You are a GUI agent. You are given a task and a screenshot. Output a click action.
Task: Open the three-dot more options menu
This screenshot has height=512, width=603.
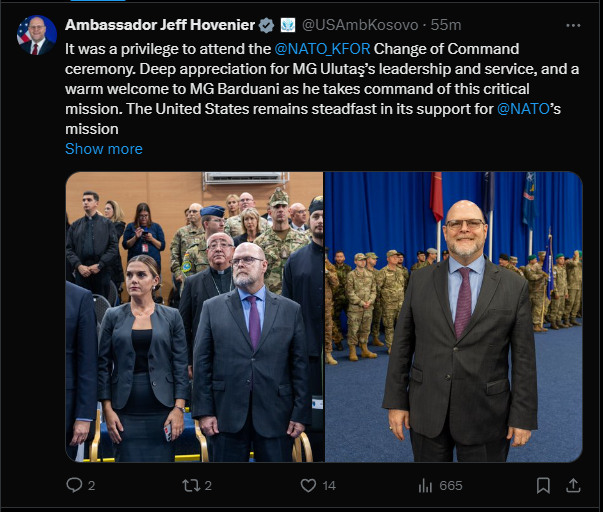coord(573,25)
